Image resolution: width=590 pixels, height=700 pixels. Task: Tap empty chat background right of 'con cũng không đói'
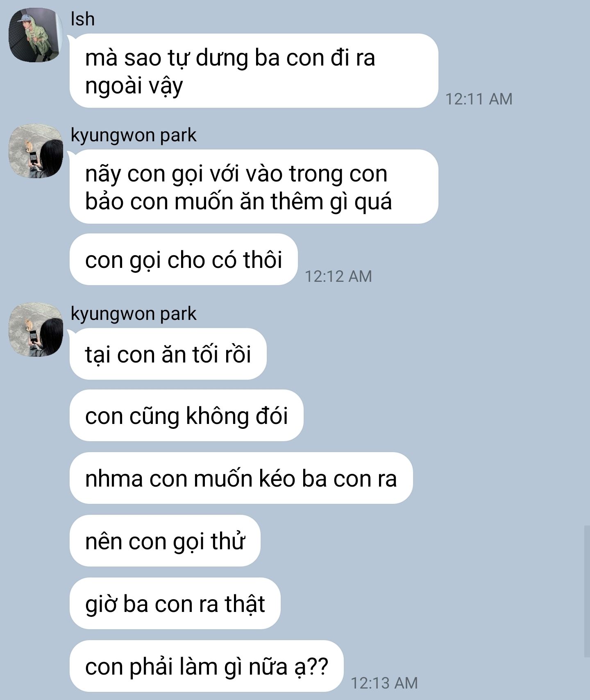click(x=442, y=415)
